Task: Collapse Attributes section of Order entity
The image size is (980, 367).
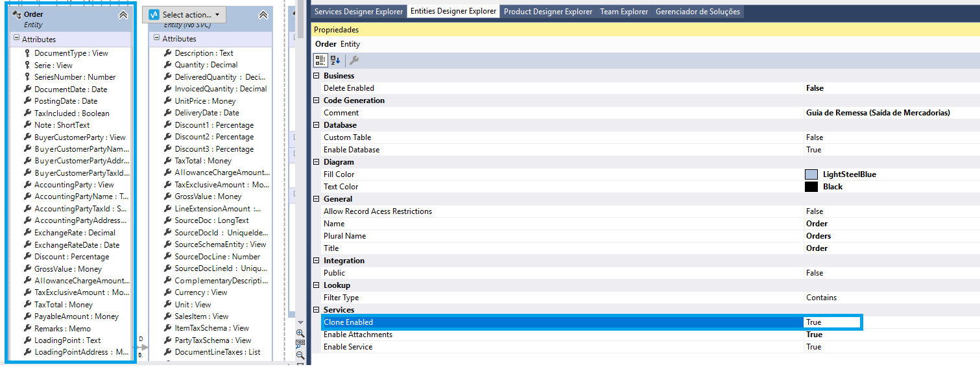Action: (16, 38)
